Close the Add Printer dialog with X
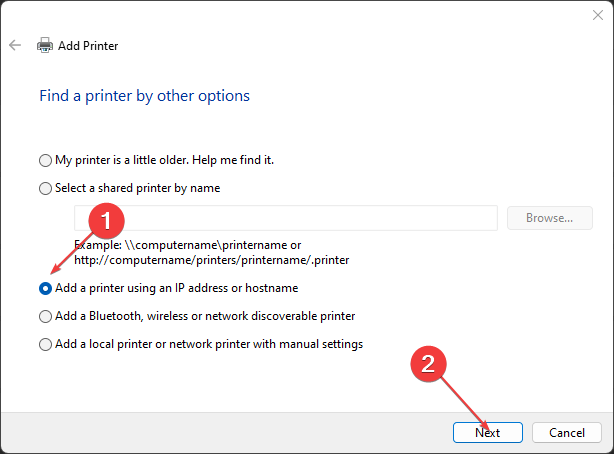 coord(598,15)
